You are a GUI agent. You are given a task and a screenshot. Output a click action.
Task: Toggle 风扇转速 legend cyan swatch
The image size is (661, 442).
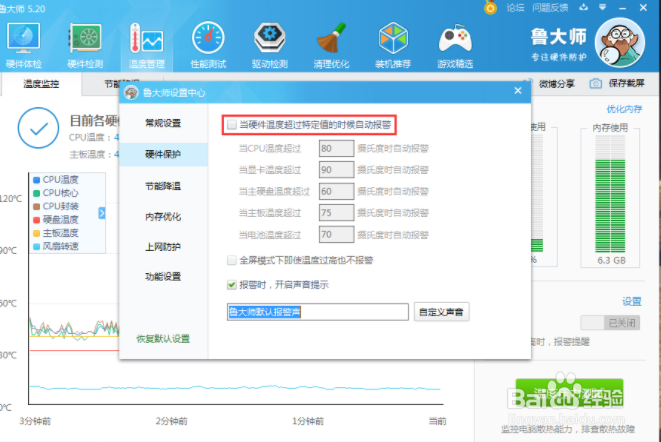pyautogui.click(x=36, y=246)
